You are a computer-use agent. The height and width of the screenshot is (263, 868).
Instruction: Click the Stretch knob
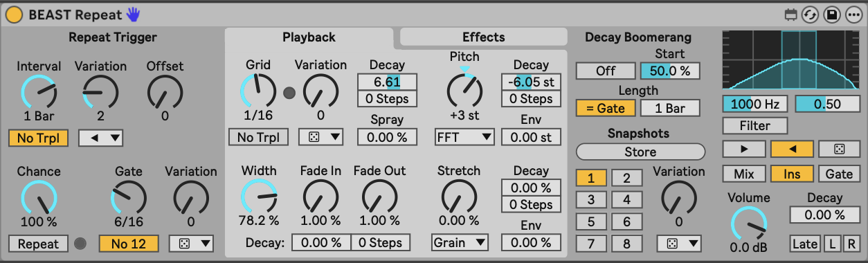point(459,197)
